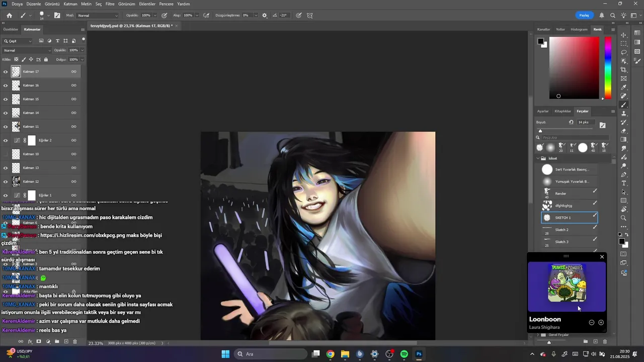Viewport: 644px width, 362px height.
Task: Hide Katman 17 layer
Action: click(6, 72)
